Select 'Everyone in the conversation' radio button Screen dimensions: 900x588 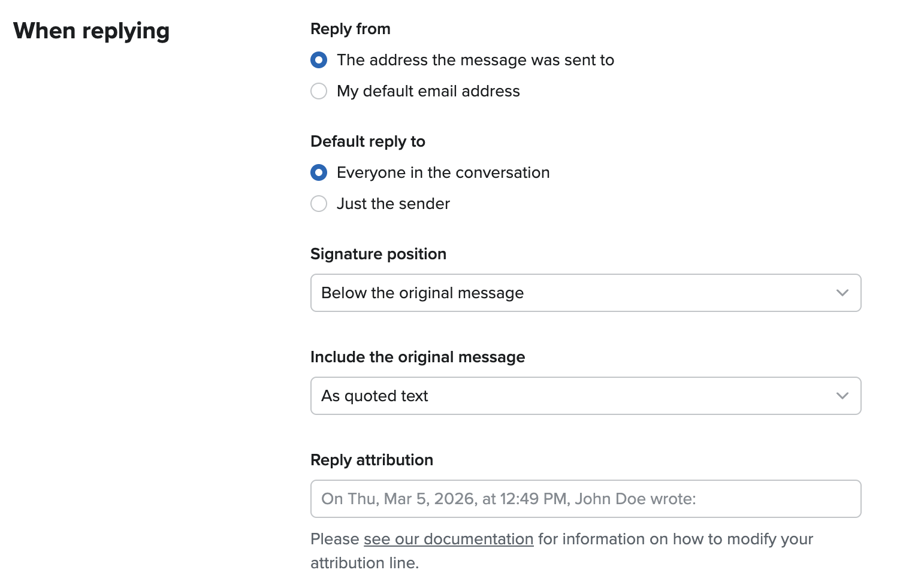pos(319,172)
